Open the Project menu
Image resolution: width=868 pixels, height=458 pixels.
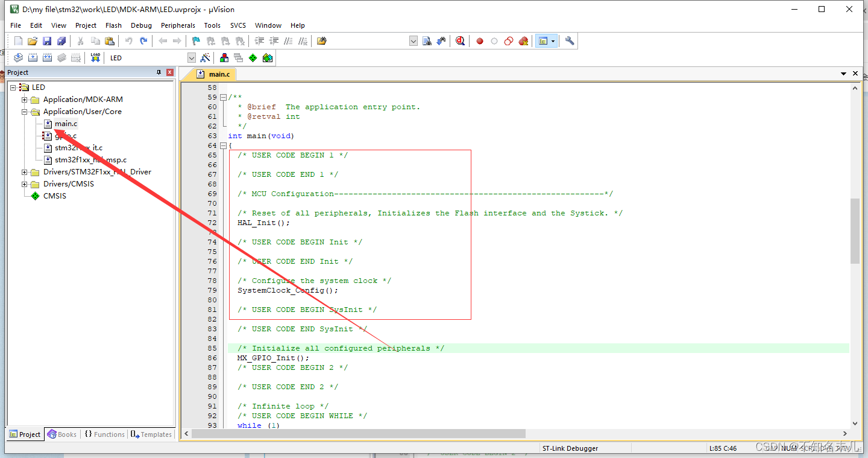point(86,25)
